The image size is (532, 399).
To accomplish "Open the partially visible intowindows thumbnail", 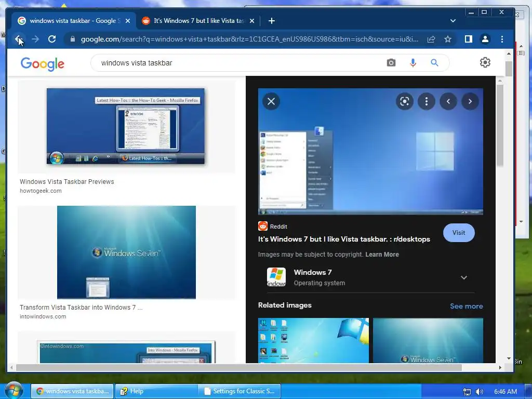I will pyautogui.click(x=126, y=352).
